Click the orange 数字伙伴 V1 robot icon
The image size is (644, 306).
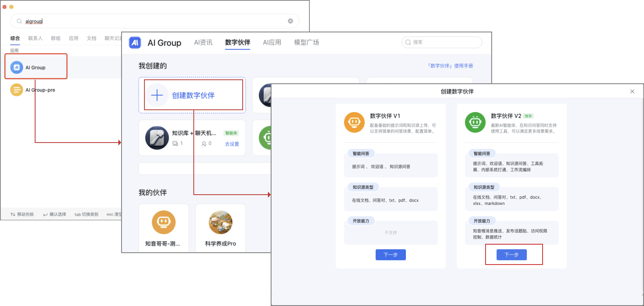pyautogui.click(x=354, y=122)
